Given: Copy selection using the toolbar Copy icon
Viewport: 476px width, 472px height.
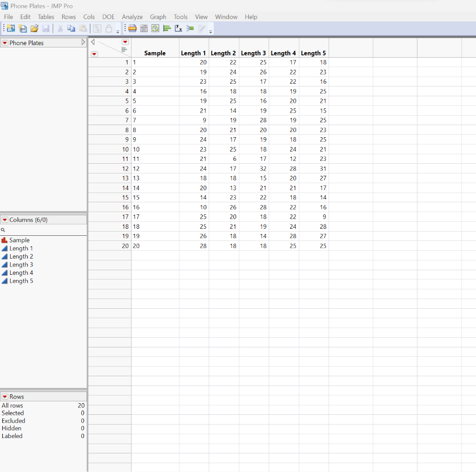Looking at the screenshot, I should pos(71,28).
